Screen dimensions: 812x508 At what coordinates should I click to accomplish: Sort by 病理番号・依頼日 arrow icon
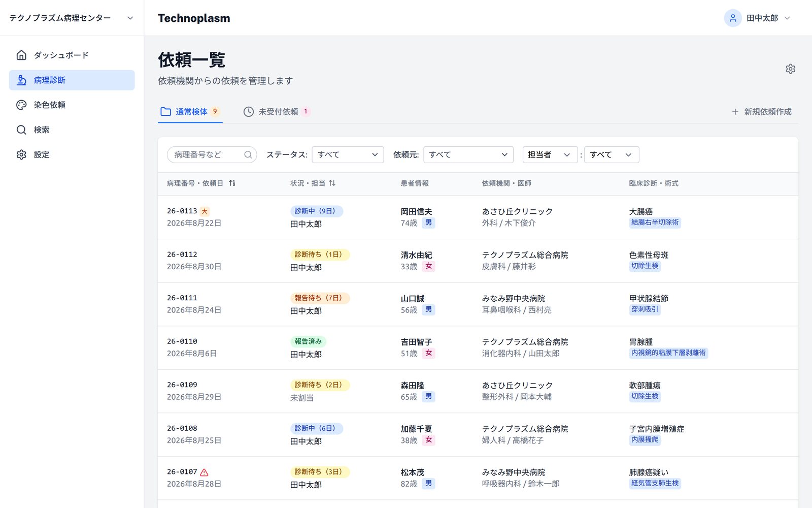232,183
